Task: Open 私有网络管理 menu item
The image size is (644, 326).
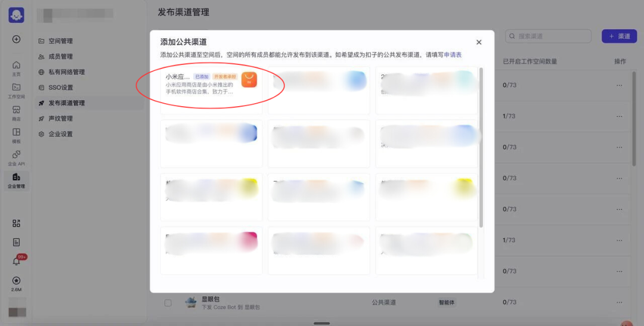Action: [67, 72]
